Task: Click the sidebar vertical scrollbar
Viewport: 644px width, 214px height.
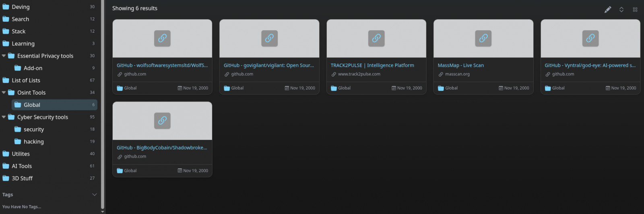Action: tap(103, 105)
